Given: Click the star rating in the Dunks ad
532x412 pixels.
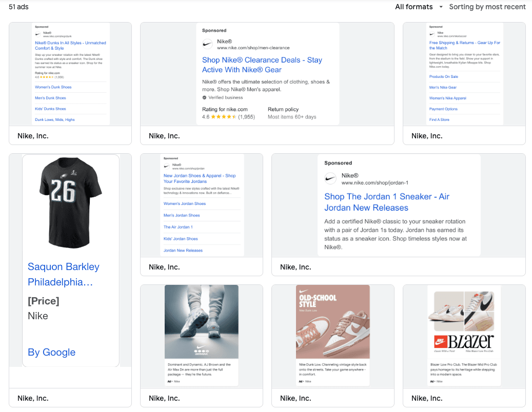Looking at the screenshot, I should 47,77.
